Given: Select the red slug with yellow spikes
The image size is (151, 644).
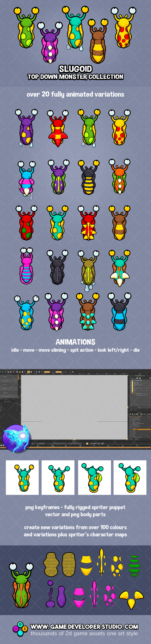Looking at the screenshot, I should click(x=88, y=223).
